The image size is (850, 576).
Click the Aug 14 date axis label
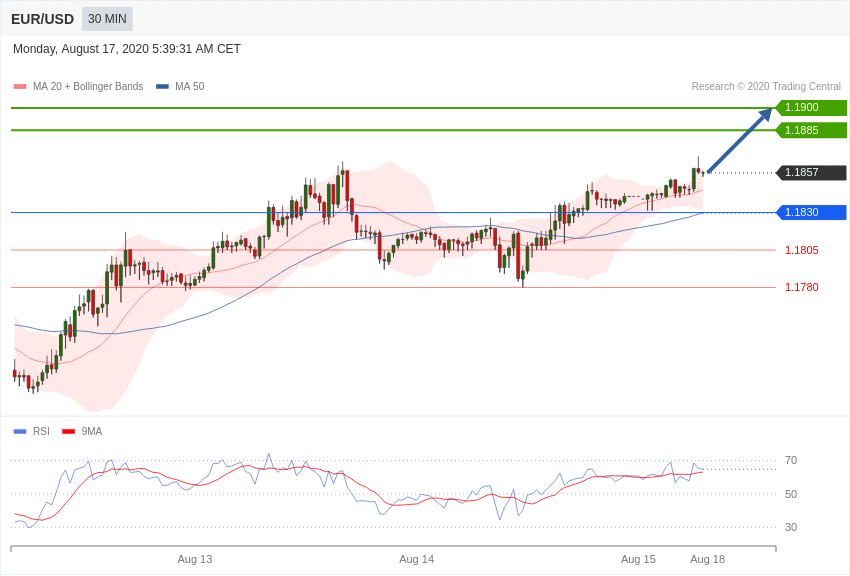416,559
